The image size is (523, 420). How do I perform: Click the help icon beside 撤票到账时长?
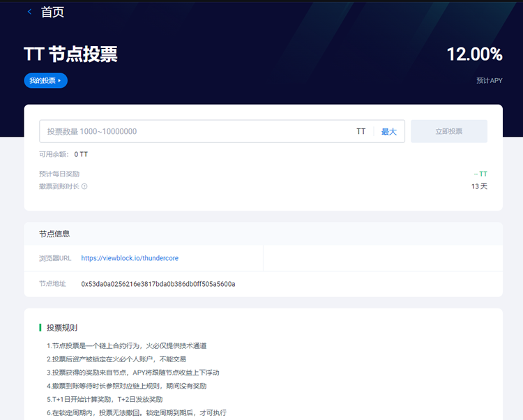pos(84,186)
